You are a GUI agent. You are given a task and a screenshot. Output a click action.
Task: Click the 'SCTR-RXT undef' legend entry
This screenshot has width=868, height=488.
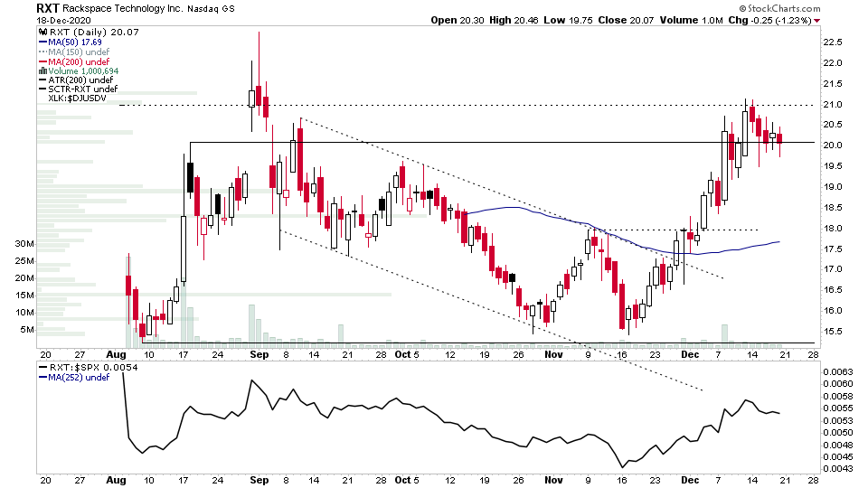pyautogui.click(x=83, y=89)
